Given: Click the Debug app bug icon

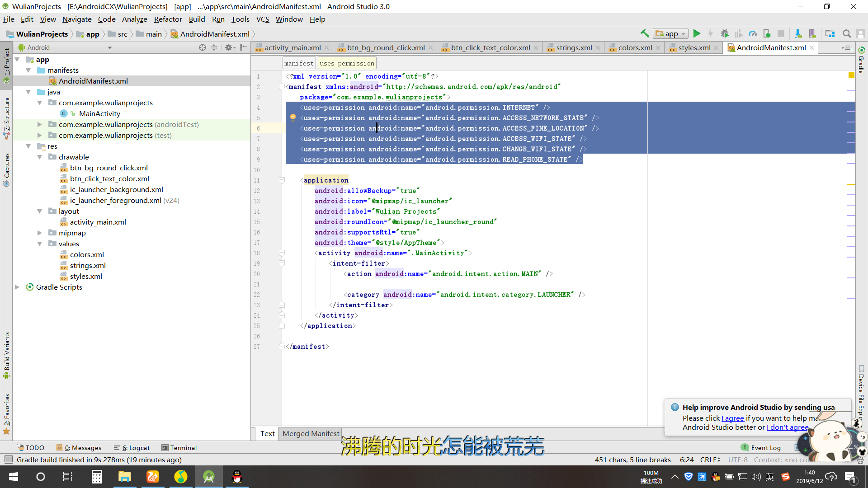Looking at the screenshot, I should (725, 33).
